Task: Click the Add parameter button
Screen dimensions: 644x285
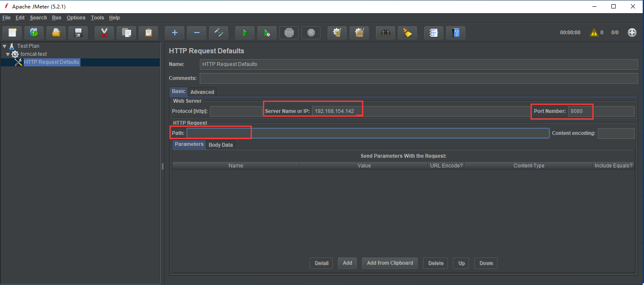Action: pyautogui.click(x=348, y=263)
